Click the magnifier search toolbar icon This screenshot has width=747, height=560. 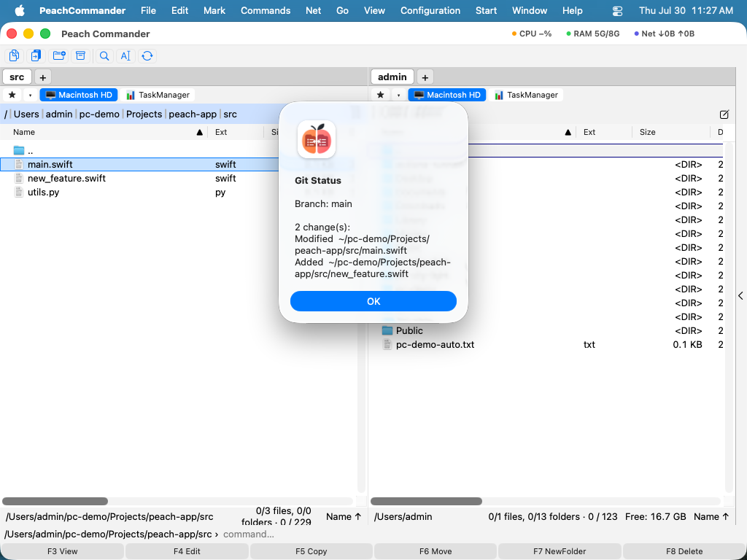(x=104, y=55)
